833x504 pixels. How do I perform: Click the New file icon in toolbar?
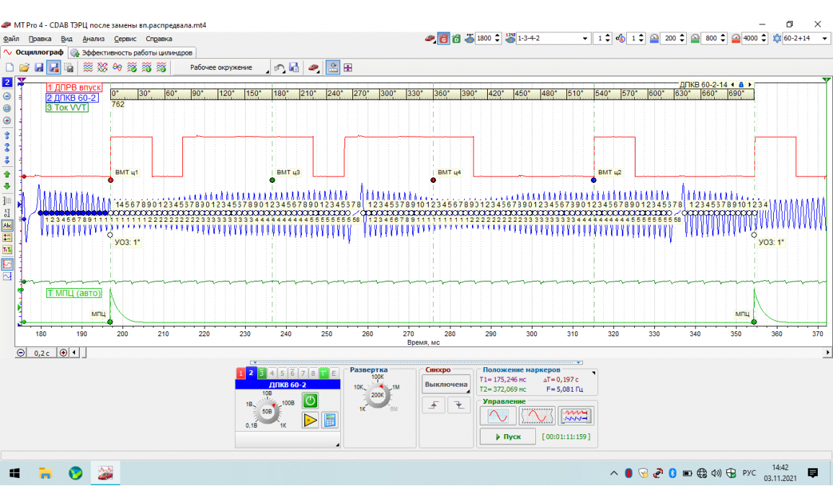pos(9,67)
